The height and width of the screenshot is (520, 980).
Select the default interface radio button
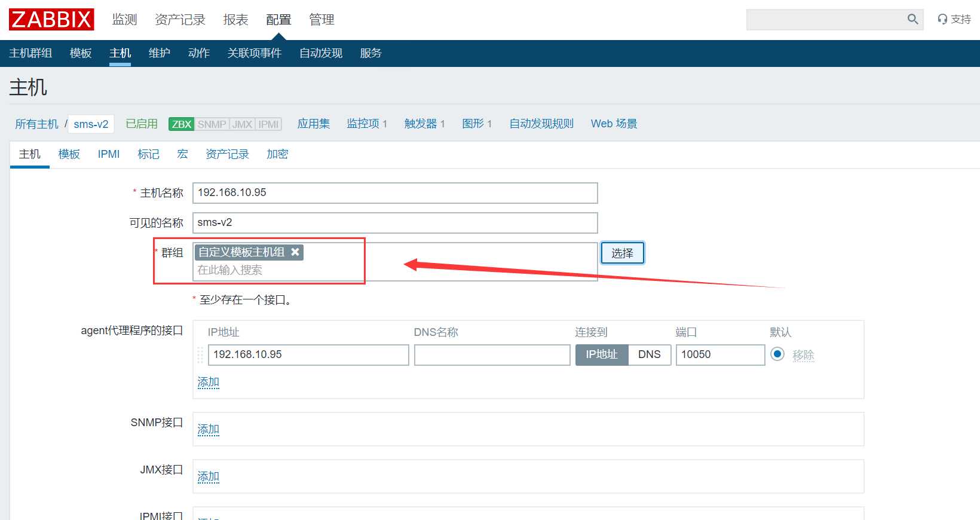click(x=777, y=354)
